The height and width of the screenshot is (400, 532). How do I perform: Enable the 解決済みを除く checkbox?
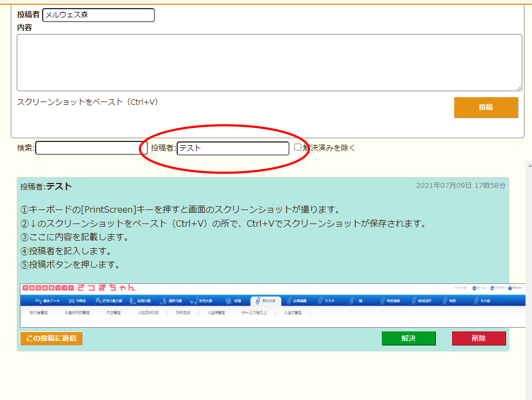[298, 147]
